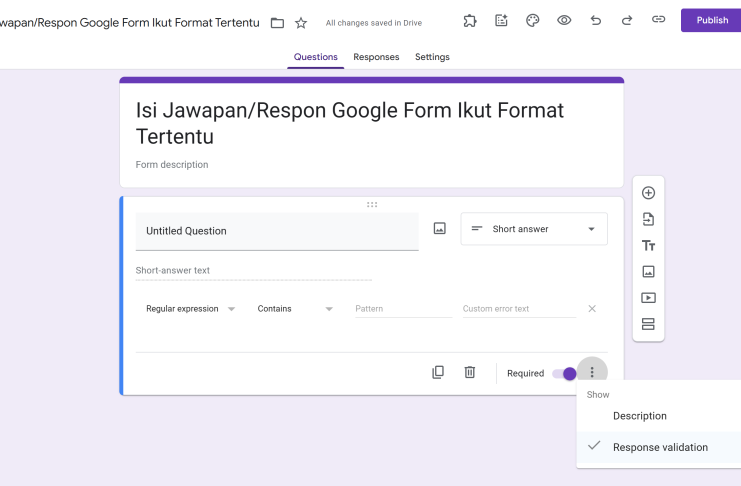Open the Move to folder icon
Image resolution: width=741 pixels, height=486 pixels.
[277, 23]
